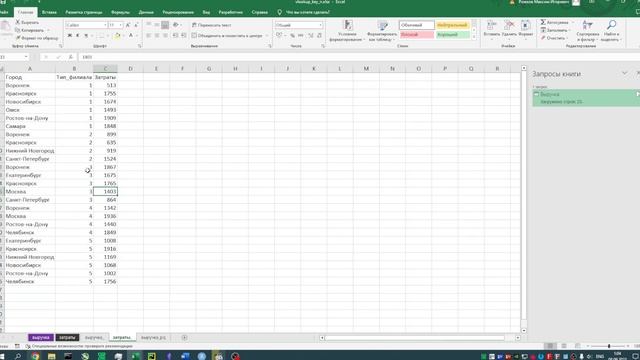Select the Выручка query in queries pane
This screenshot has width=640, height=360.
coord(585,98)
